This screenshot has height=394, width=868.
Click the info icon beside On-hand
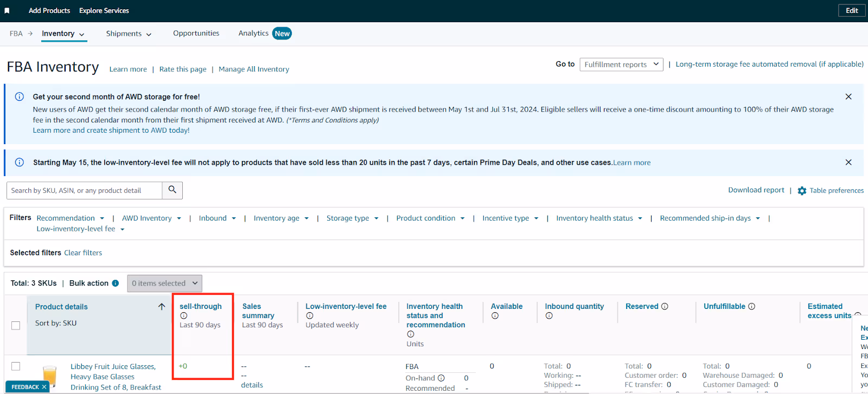[441, 378]
